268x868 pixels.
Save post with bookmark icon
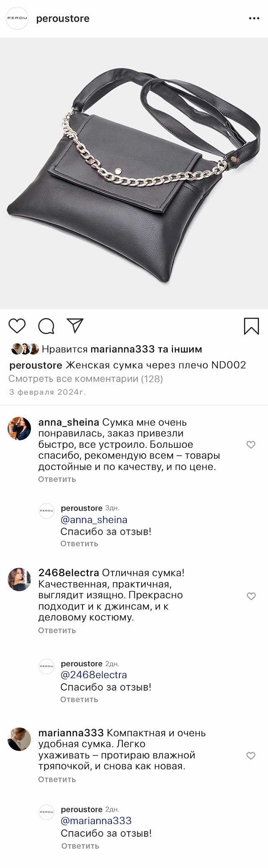point(251,326)
